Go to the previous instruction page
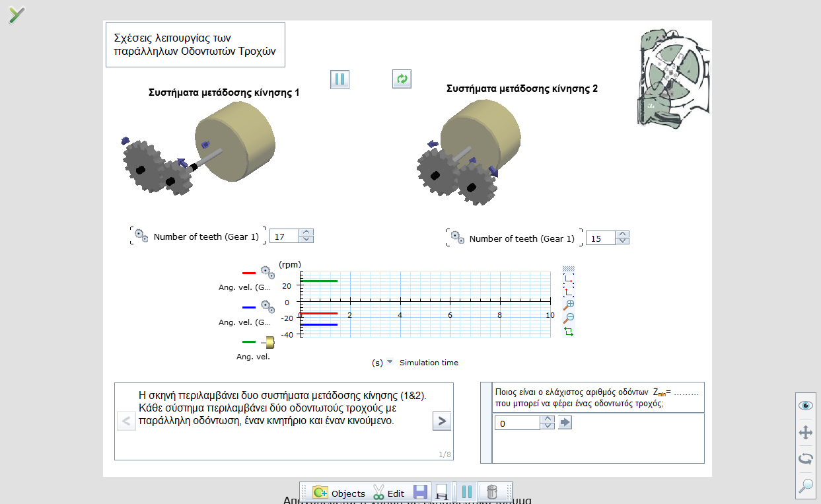Image resolution: width=821 pixels, height=504 pixels. (x=126, y=421)
